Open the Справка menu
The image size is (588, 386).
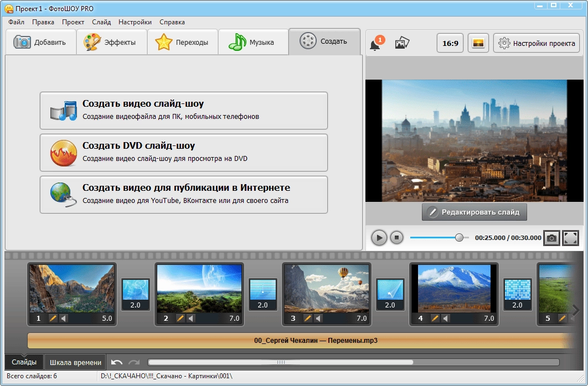(x=172, y=22)
